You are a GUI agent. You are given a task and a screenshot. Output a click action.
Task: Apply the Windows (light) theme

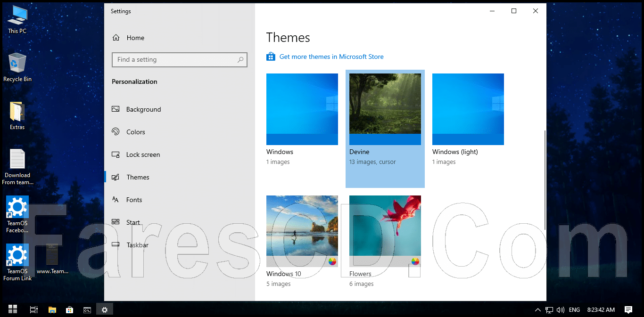[x=468, y=109]
